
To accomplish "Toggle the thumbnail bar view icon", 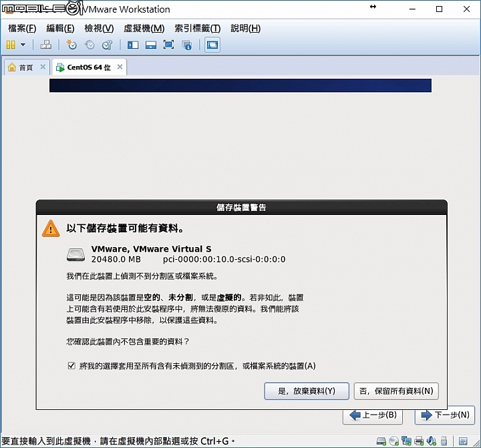I will [150, 45].
